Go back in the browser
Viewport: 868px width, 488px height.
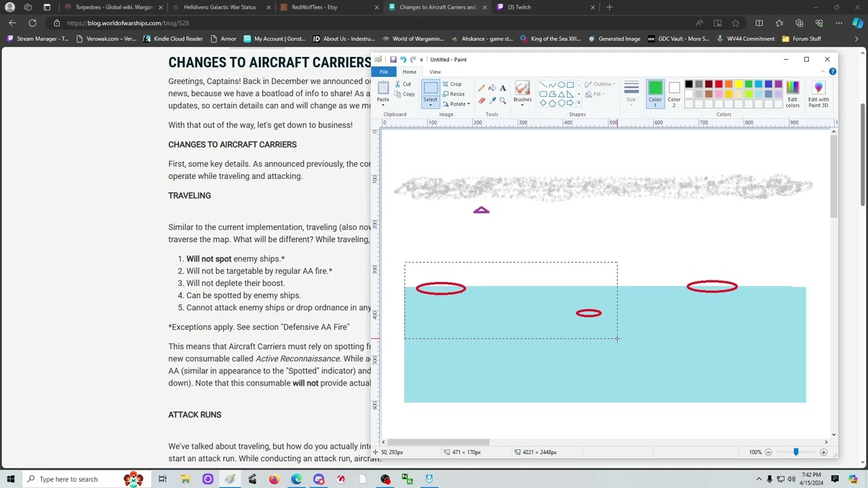[x=12, y=23]
